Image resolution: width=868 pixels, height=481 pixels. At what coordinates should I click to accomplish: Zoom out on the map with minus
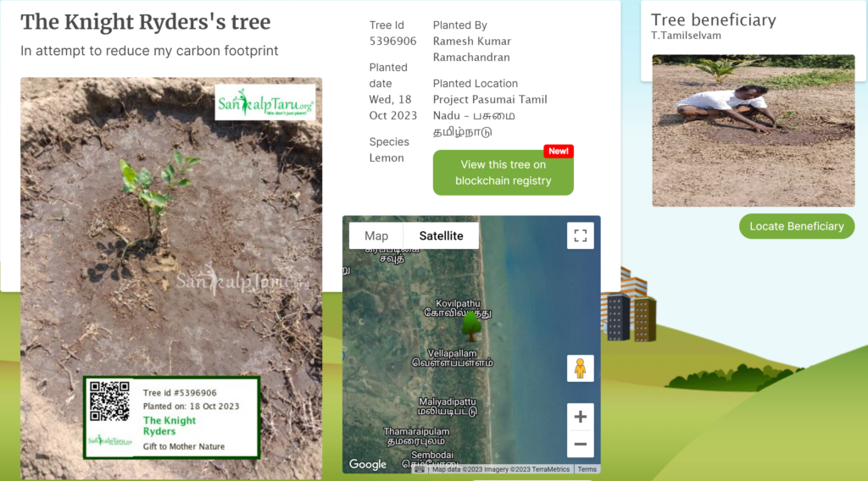point(580,444)
